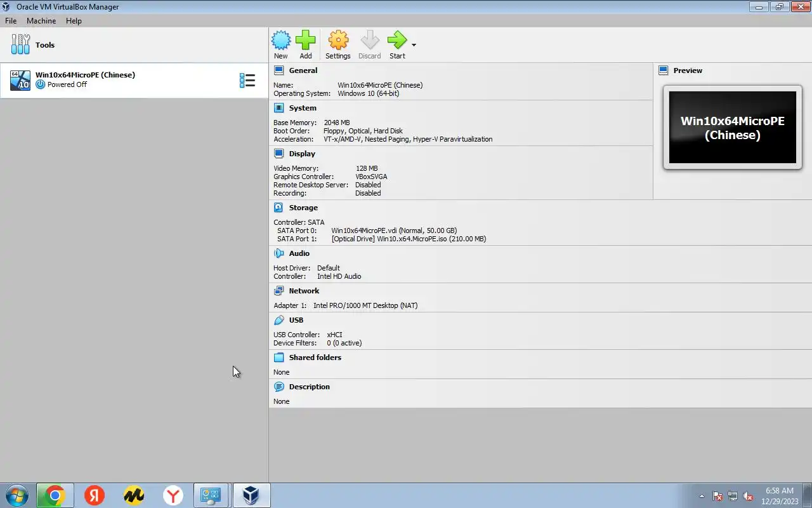Click the Video Memory 128 MB value
Screen dimensions: 812x508
(x=367, y=168)
